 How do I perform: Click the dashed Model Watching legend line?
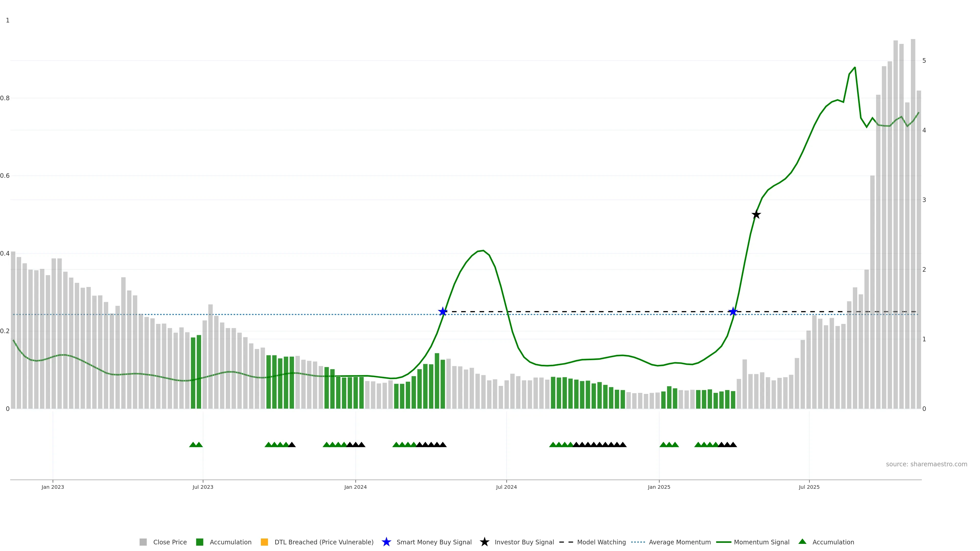(x=566, y=542)
